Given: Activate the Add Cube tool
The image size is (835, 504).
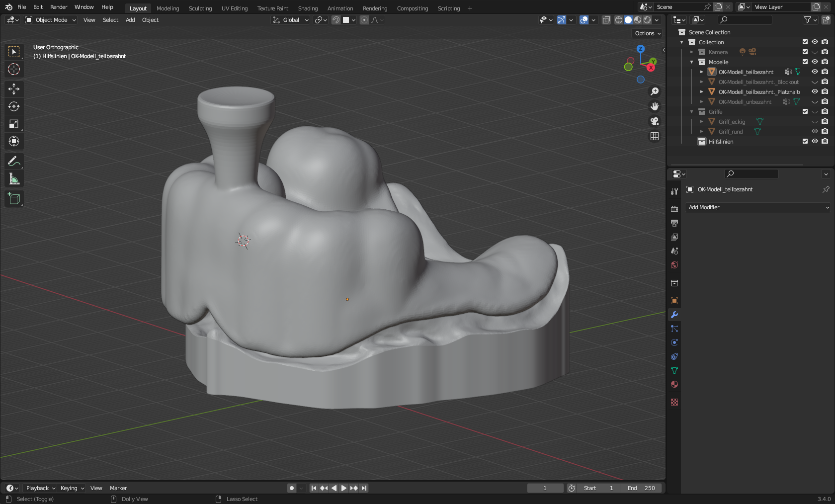Looking at the screenshot, I should [14, 199].
